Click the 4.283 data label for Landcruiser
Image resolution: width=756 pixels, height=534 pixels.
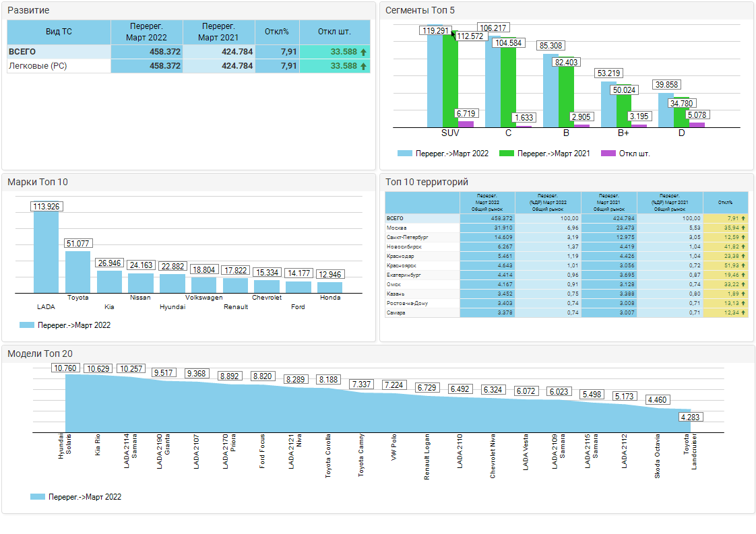(x=691, y=418)
